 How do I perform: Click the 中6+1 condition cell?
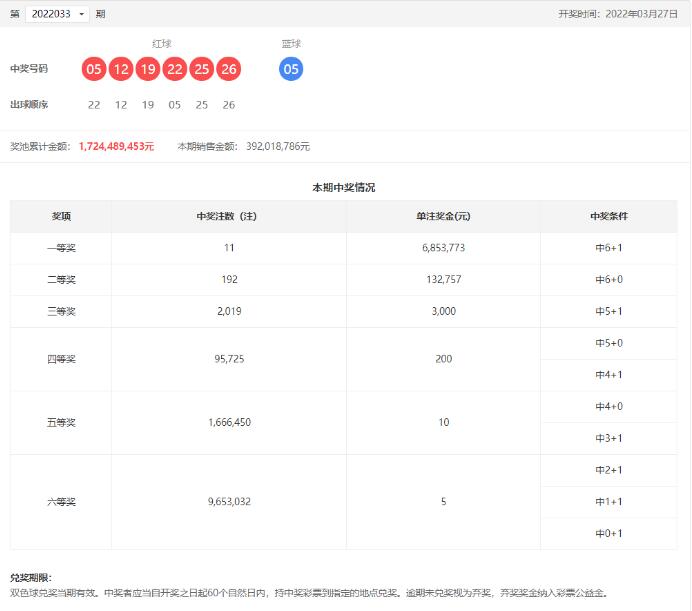pos(609,248)
